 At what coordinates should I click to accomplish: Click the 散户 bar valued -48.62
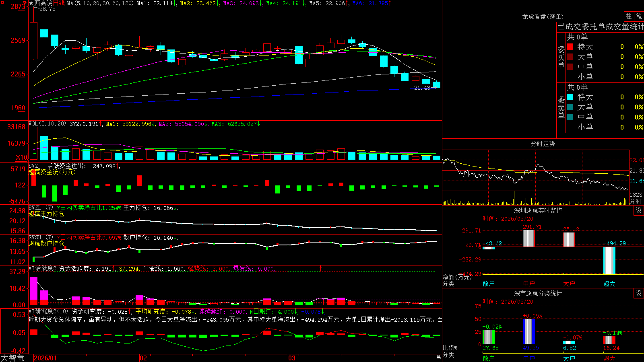point(488,248)
